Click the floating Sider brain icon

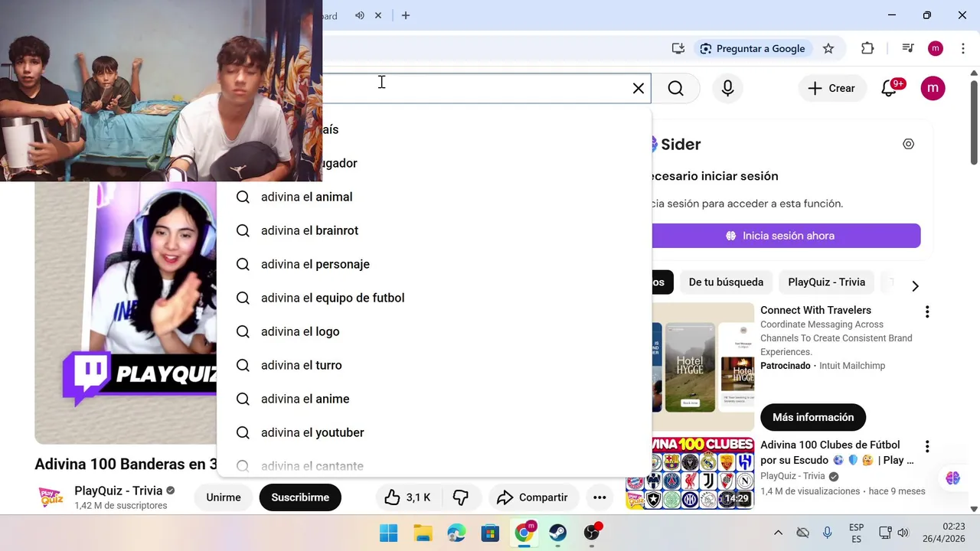(952, 478)
